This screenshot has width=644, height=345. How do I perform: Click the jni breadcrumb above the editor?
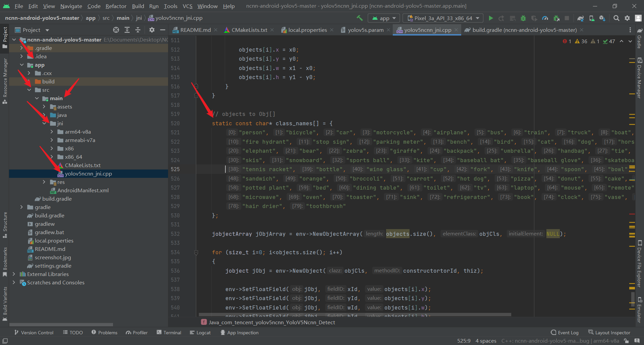[139, 18]
